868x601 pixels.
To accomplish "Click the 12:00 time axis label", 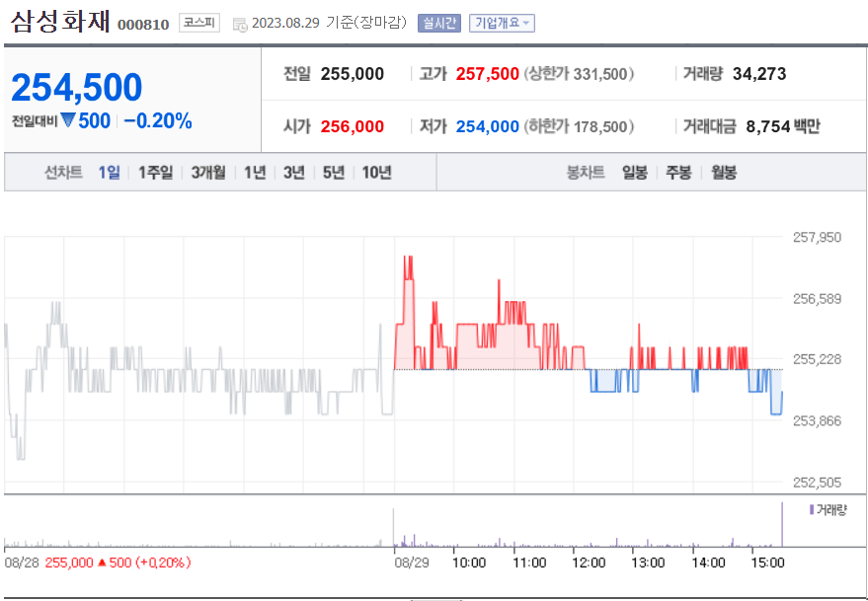I will point(589,563).
